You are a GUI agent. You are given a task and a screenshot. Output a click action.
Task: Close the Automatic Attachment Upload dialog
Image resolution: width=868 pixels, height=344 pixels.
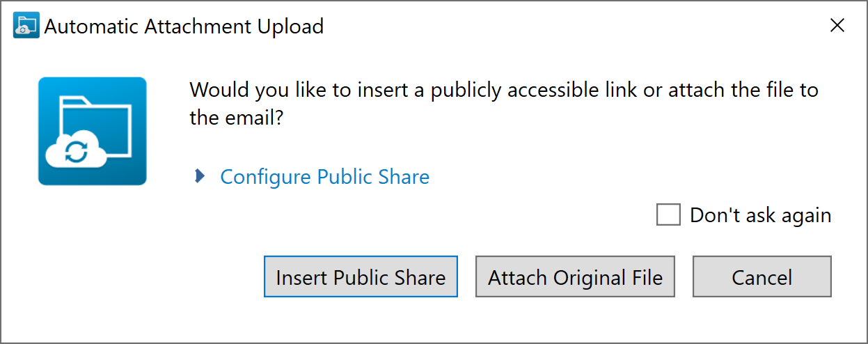(x=837, y=26)
